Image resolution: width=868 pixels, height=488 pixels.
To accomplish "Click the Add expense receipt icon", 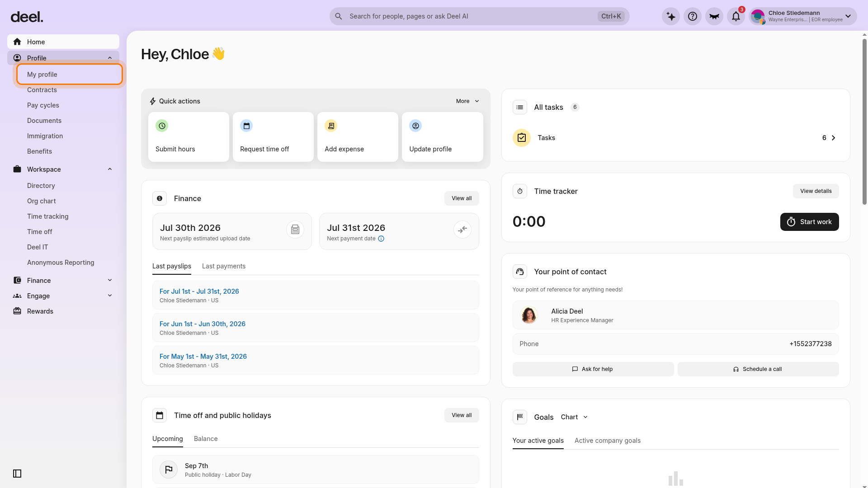I will [331, 126].
